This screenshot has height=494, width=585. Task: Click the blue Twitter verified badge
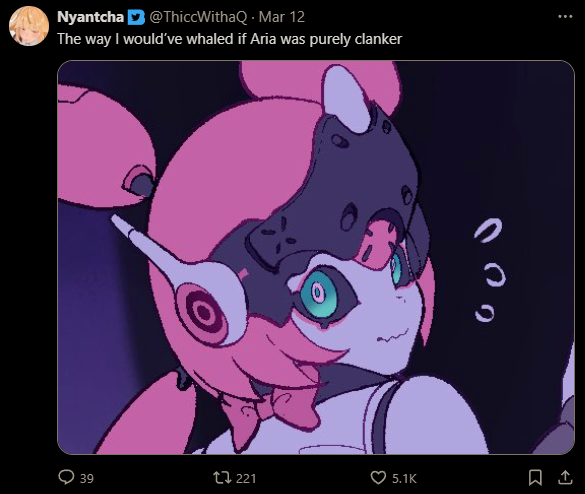(136, 17)
